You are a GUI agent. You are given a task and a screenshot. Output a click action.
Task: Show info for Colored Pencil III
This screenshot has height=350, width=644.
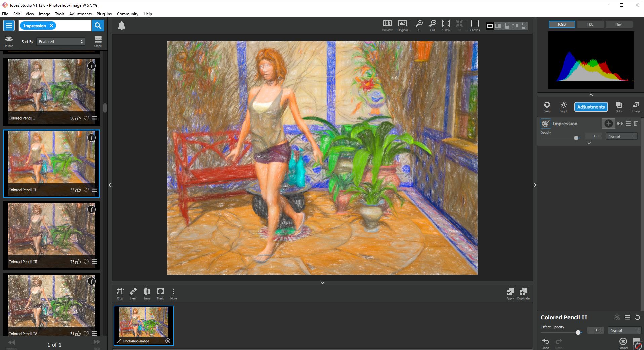click(x=91, y=209)
